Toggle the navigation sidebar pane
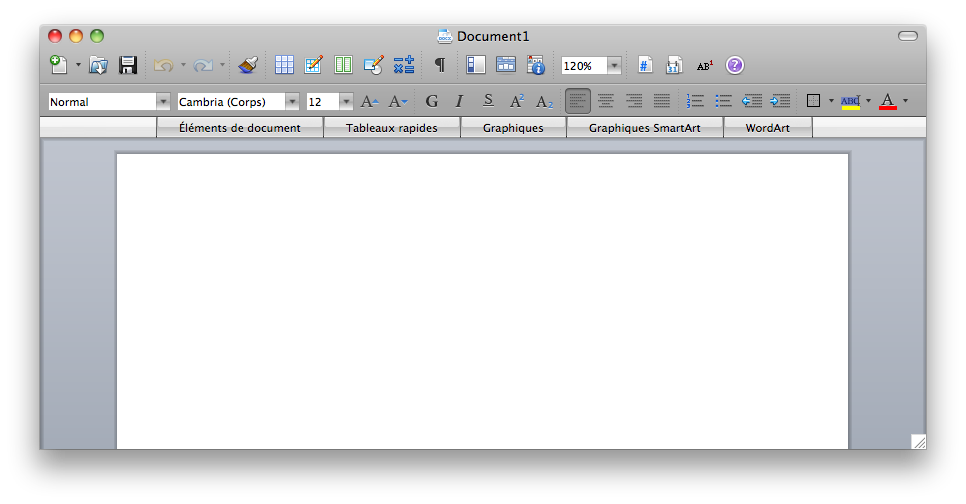 (476, 65)
